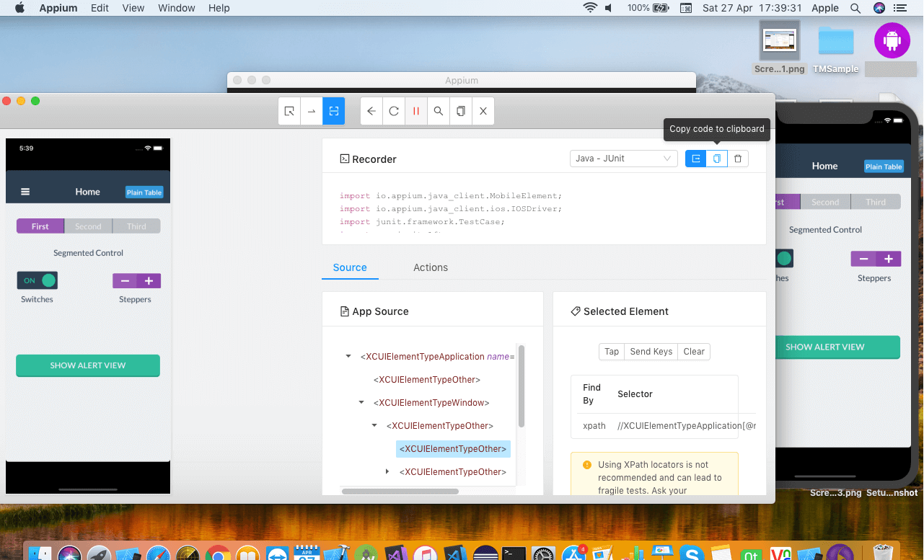Collapse the XCUIElementTypeApplication node
The image size is (924, 560).
click(348, 356)
